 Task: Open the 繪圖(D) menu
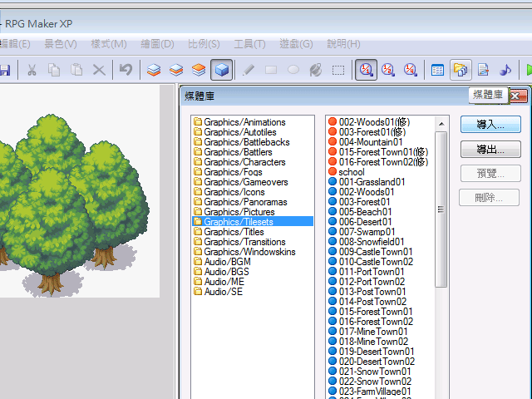[157, 44]
